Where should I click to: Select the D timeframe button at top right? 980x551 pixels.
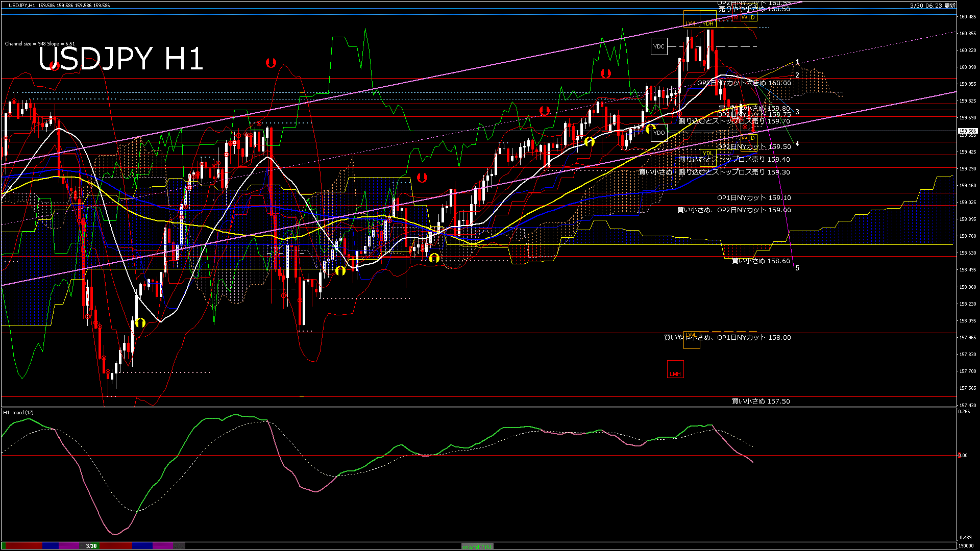click(752, 18)
